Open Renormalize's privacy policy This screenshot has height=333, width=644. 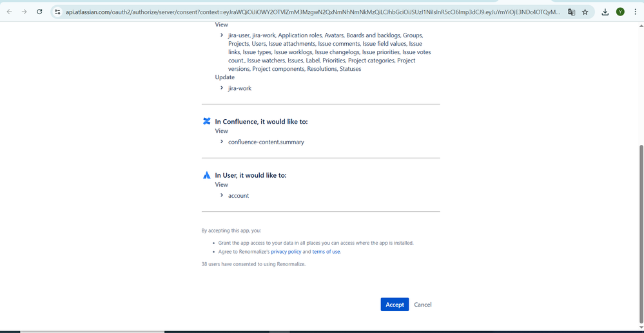[286, 252]
